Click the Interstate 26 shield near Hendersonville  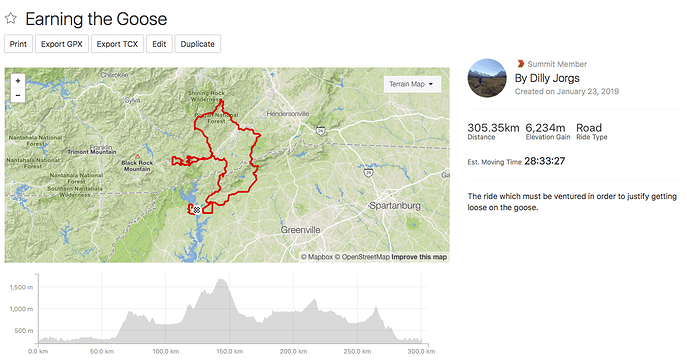[321, 131]
